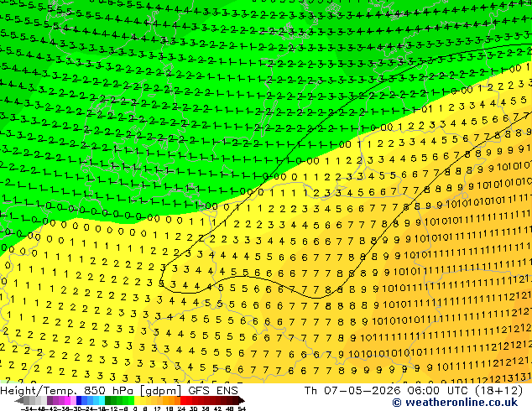The image size is (532, 411).
Task: Click the dark maroon arrow end of the legend
Action: [x=242, y=401]
